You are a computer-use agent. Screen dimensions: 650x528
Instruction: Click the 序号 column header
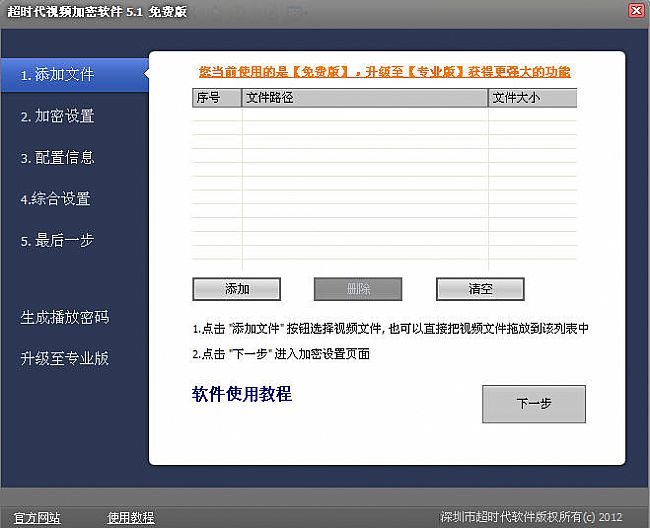point(217,98)
